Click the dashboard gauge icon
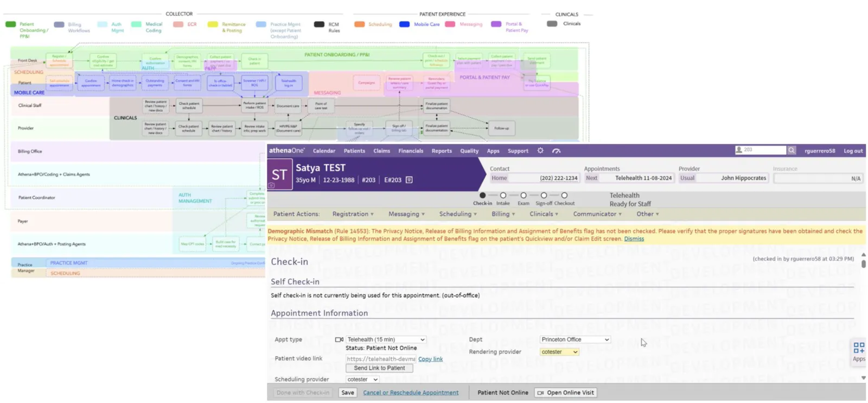Viewport: 868px width, 403px height. pyautogui.click(x=556, y=150)
